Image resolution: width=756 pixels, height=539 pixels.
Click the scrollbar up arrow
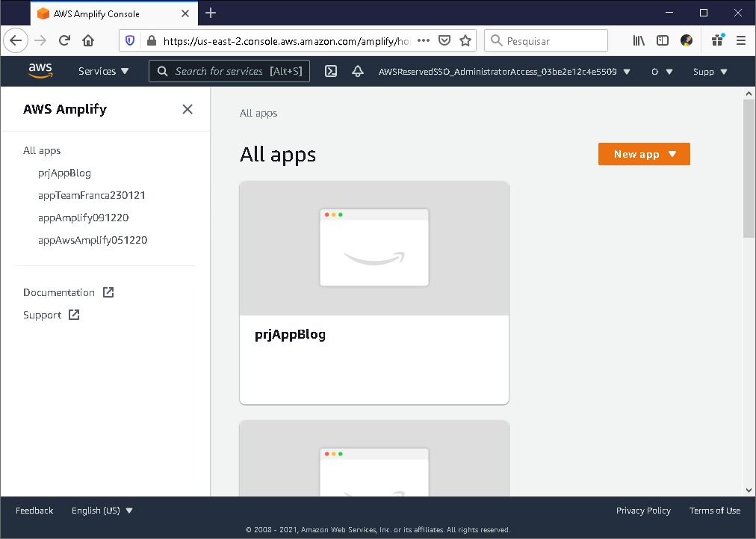click(749, 93)
